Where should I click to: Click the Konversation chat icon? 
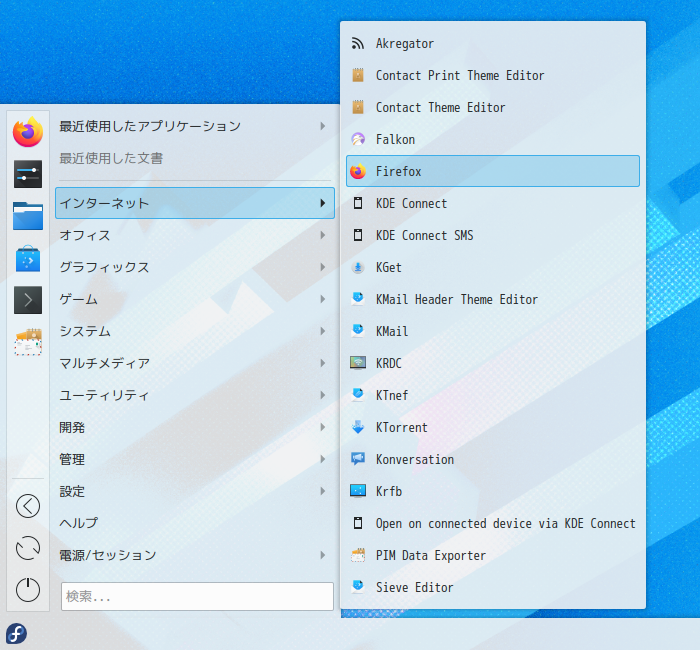pos(358,459)
